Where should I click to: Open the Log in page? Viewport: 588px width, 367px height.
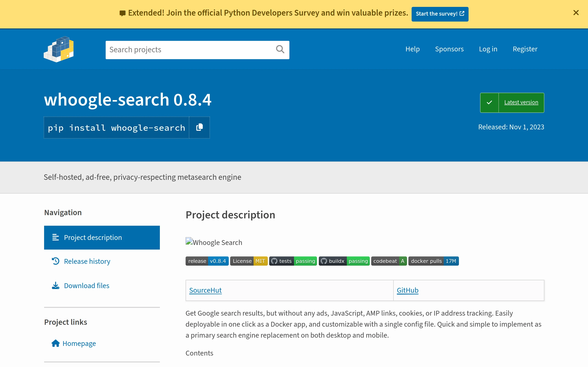[488, 49]
